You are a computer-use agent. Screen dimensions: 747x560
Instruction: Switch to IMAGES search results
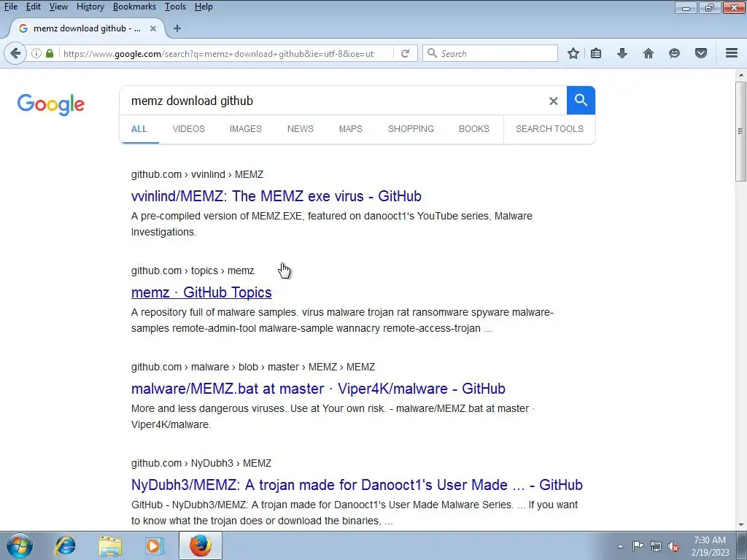(245, 129)
